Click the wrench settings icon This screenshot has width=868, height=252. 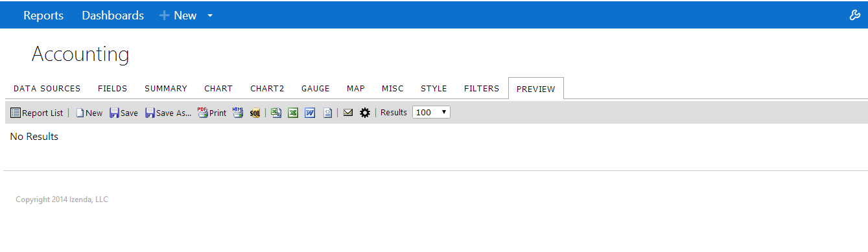pos(854,15)
